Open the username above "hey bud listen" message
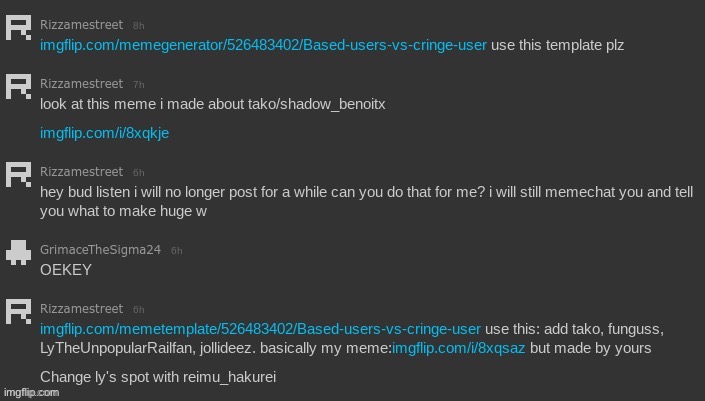The height and width of the screenshot is (401, 705). point(82,172)
